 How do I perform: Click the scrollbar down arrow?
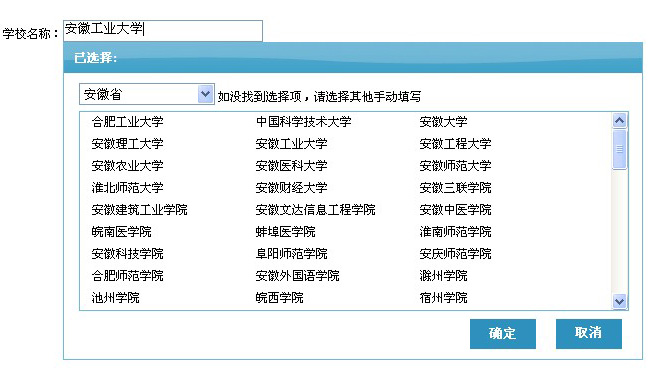click(619, 301)
